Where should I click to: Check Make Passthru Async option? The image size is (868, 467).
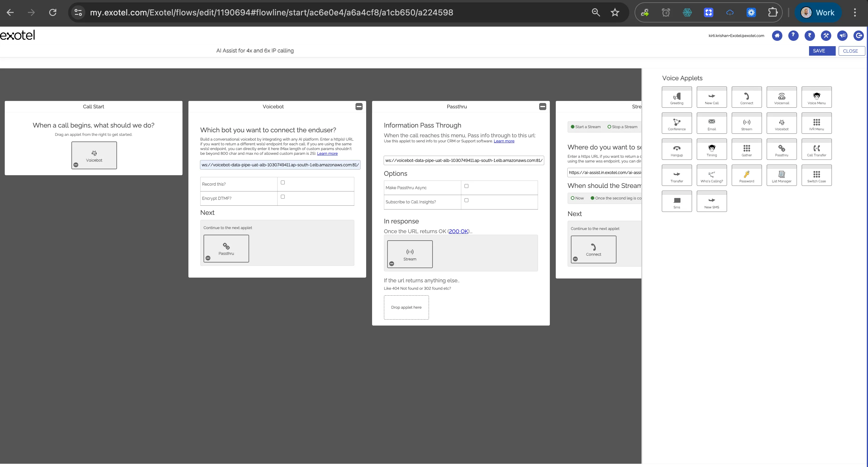point(466,186)
